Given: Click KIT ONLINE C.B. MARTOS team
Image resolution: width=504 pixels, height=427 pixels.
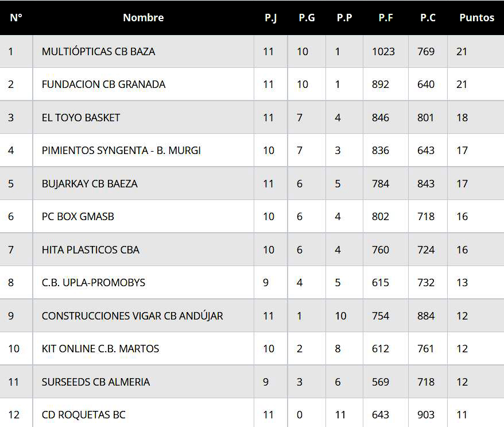Looking at the screenshot, I should click(x=100, y=349).
